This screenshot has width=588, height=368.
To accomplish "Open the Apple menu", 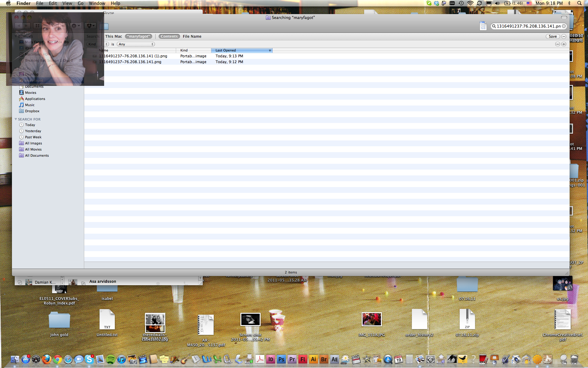I will [8, 3].
